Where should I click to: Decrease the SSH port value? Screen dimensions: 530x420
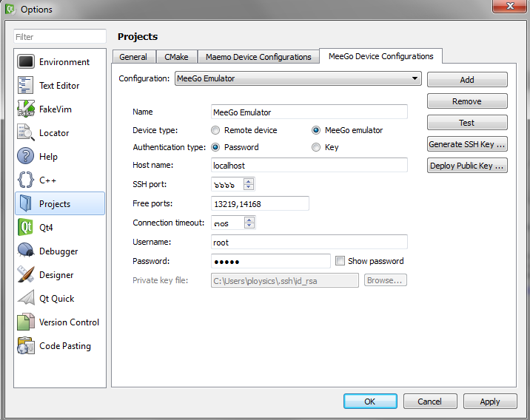(249, 187)
